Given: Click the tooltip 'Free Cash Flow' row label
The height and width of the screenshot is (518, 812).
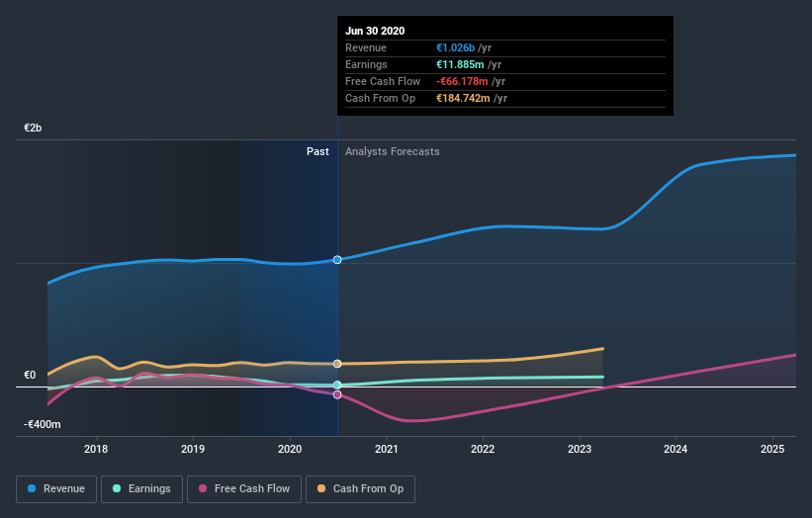Looking at the screenshot, I should click(x=383, y=81).
